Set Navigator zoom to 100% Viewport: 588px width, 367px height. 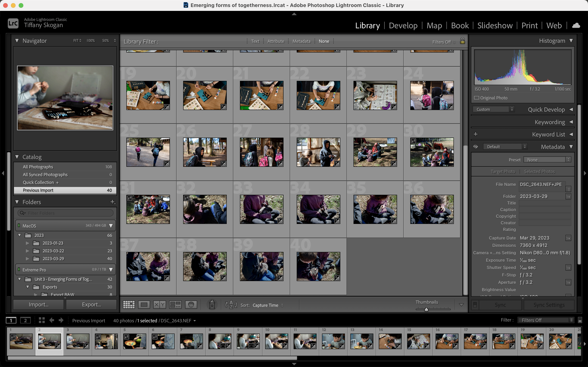click(91, 41)
